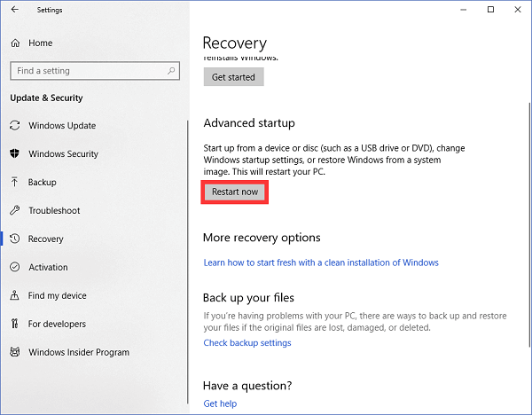Open the clean installation of Windows link

pyautogui.click(x=321, y=262)
